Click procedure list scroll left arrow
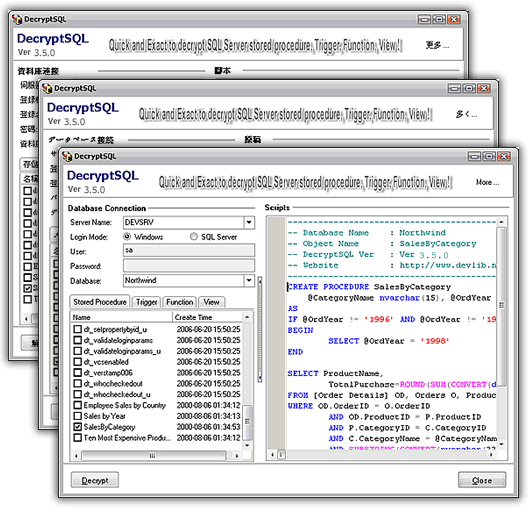The image size is (530, 508). click(76, 456)
